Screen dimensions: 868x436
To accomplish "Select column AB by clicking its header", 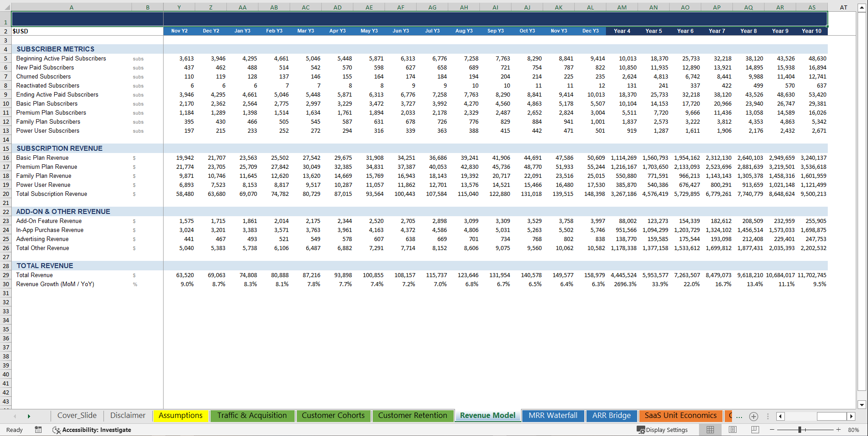I will point(274,7).
